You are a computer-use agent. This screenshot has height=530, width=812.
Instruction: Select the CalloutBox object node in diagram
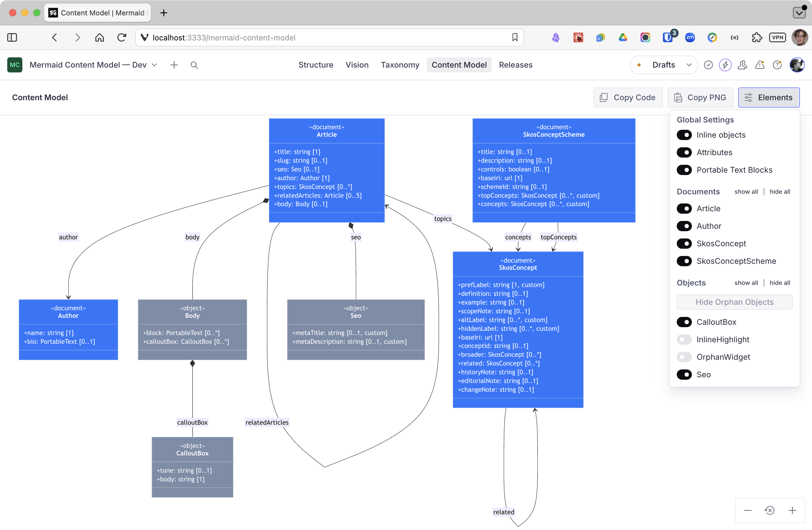(x=192, y=467)
